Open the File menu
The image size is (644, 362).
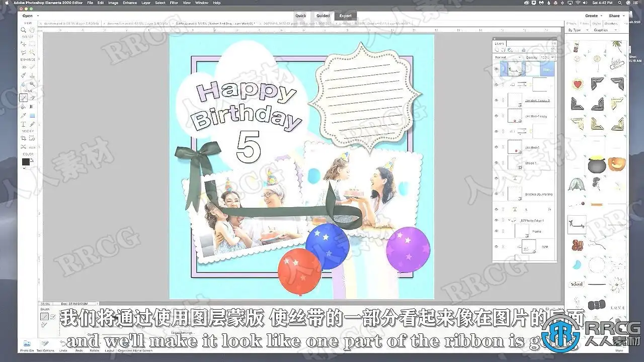pos(90,3)
